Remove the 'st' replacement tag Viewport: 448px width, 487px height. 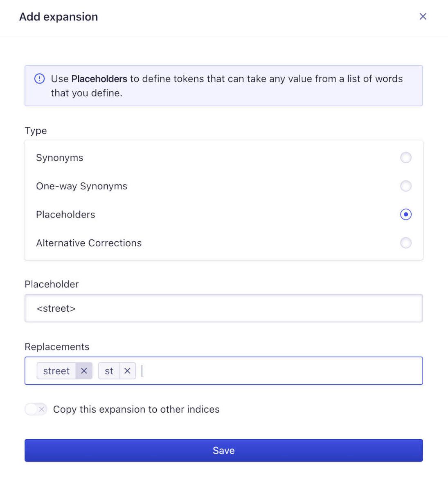pos(128,371)
